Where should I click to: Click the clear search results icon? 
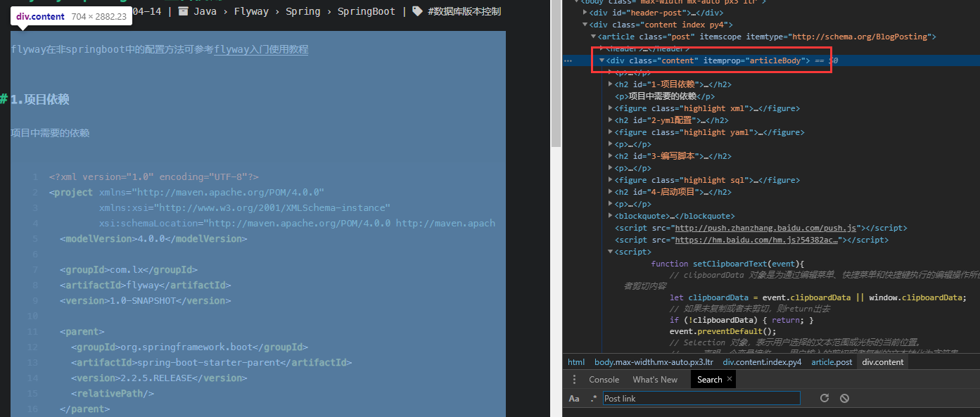tap(844, 399)
